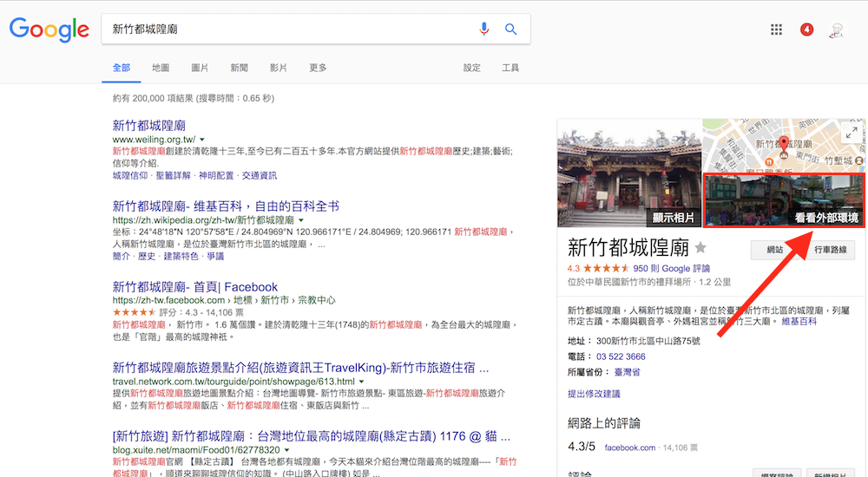Open the Google apps grid
This screenshot has height=477, width=868.
tap(776, 29)
